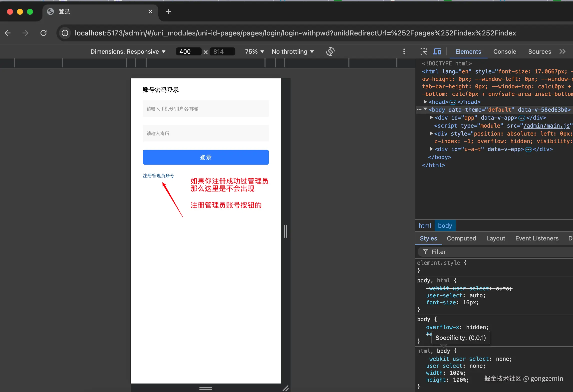Viewport: 573px width, 392px height.
Task: Open the No throttling dropdown
Action: [292, 52]
